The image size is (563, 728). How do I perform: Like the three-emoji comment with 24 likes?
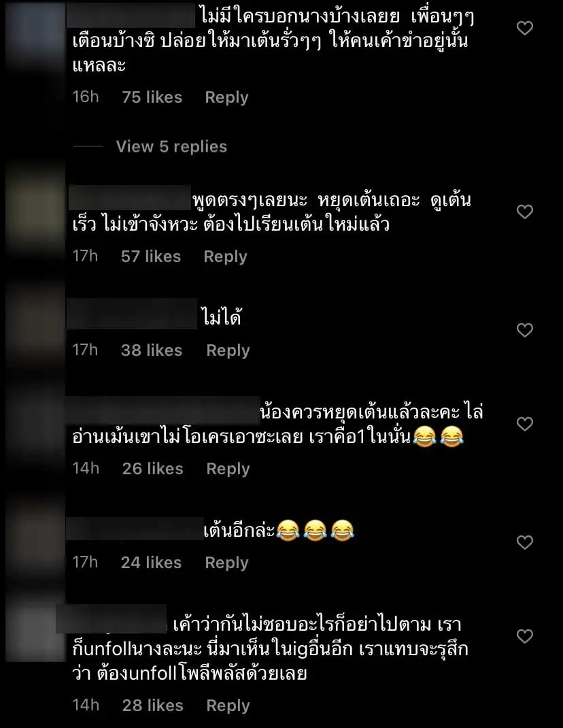click(524, 542)
